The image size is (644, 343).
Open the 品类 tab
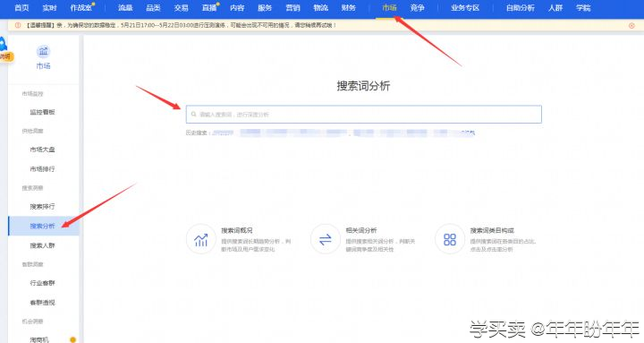pos(154,8)
